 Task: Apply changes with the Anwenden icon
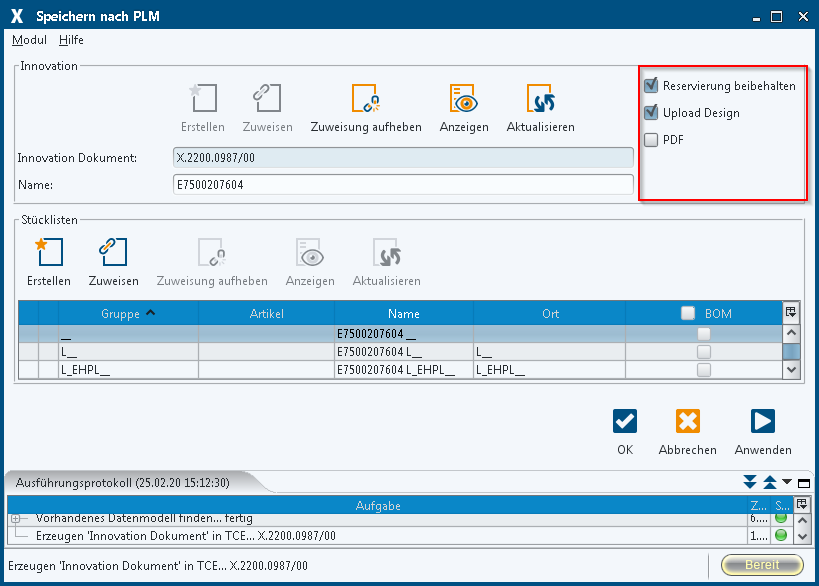tap(762, 421)
